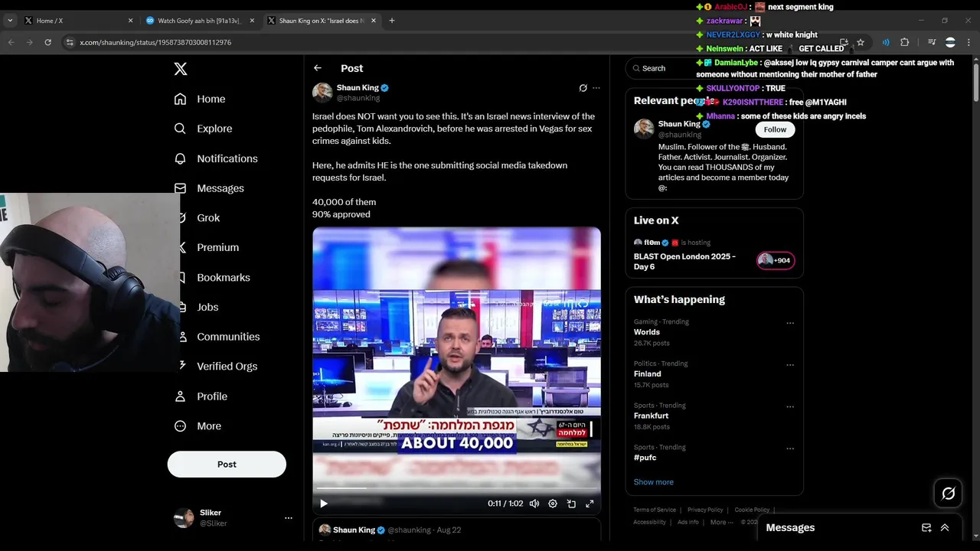Open options for the Worlds trend
Screen dimensions: 980x551
point(790,323)
